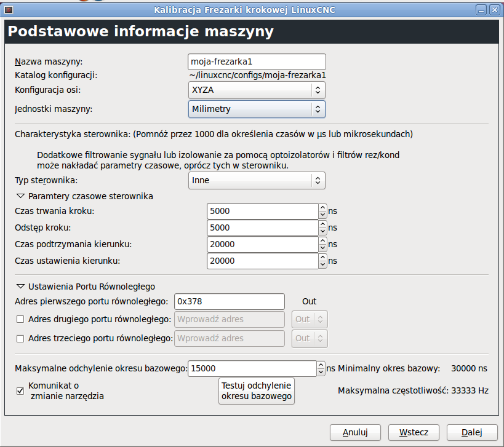The image size is (504, 447).
Task: Click the 30000 ns minimum base period value
Action: (470, 368)
